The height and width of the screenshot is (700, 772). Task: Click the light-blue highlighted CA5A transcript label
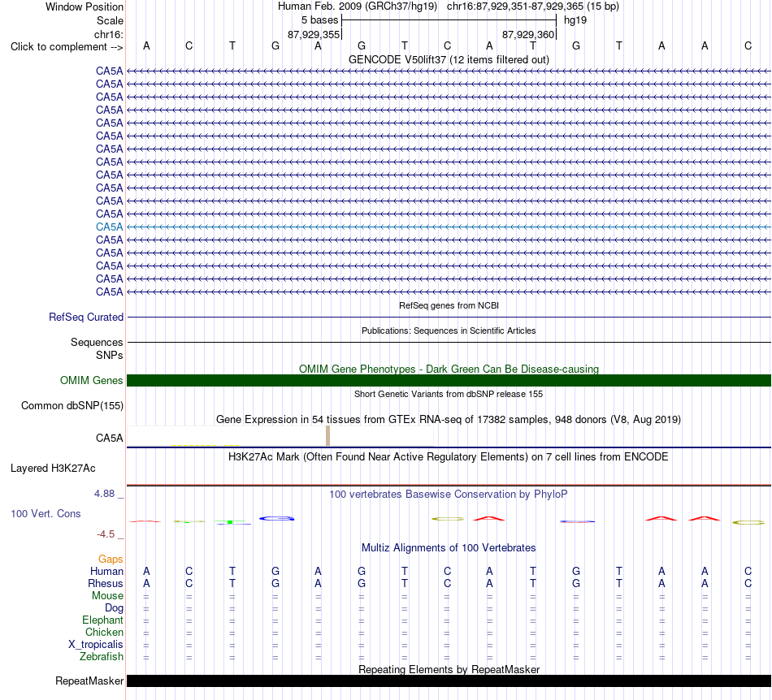coord(110,227)
